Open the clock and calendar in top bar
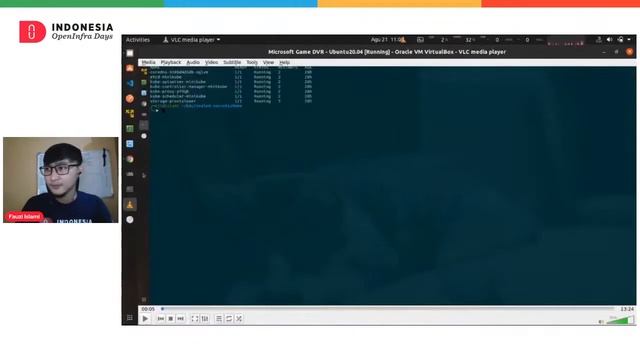640x360 pixels. tap(386, 40)
